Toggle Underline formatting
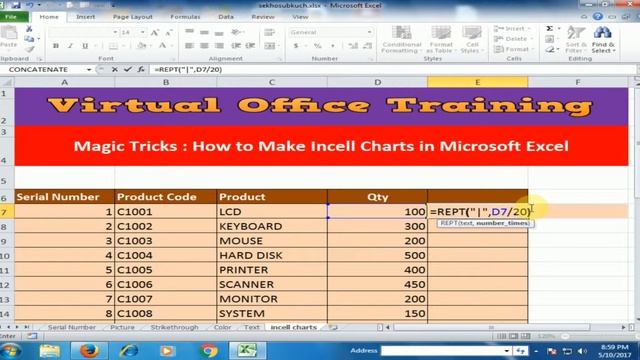This screenshot has width=640, height=360. click(x=85, y=46)
